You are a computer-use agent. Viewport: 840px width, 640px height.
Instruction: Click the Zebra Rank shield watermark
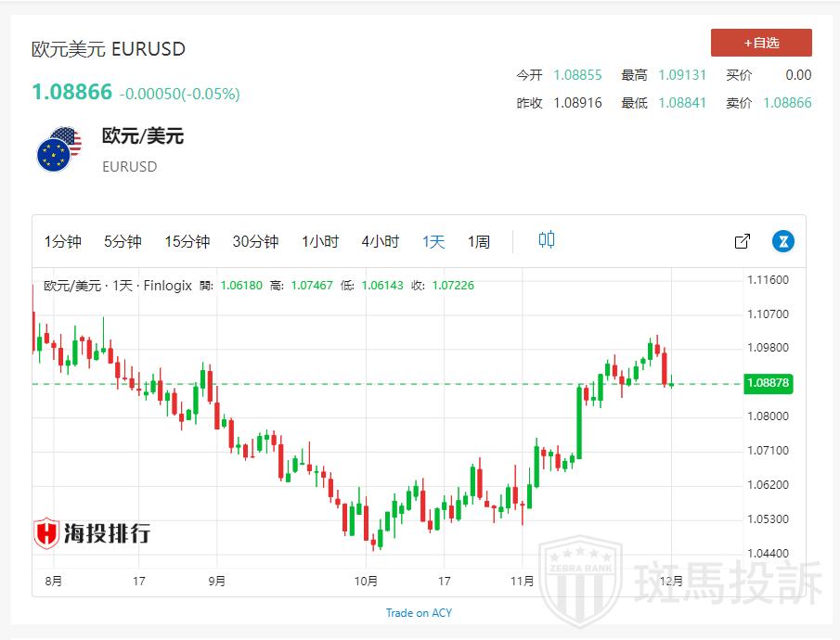581,580
